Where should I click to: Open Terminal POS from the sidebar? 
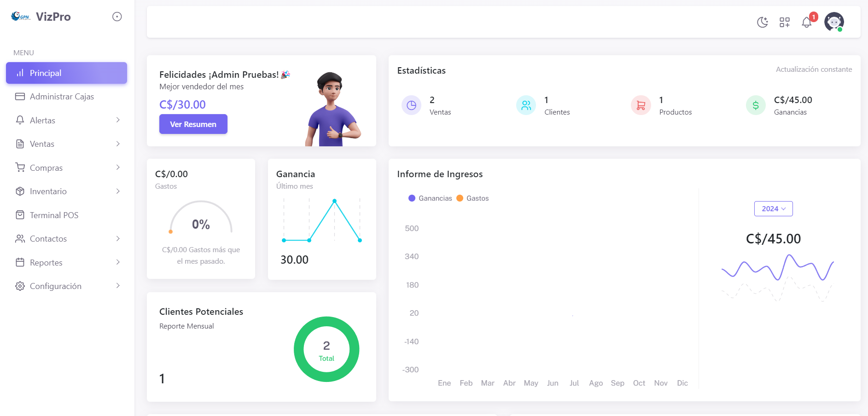click(54, 215)
